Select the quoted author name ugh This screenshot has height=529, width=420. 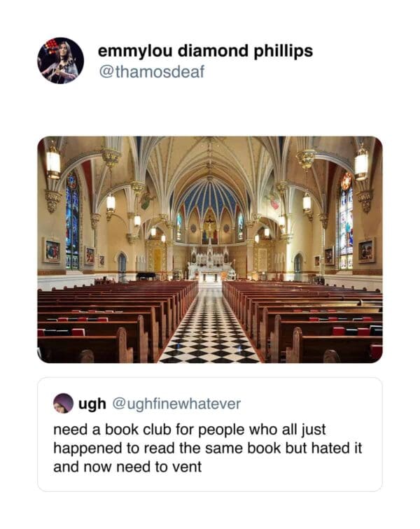click(92, 404)
